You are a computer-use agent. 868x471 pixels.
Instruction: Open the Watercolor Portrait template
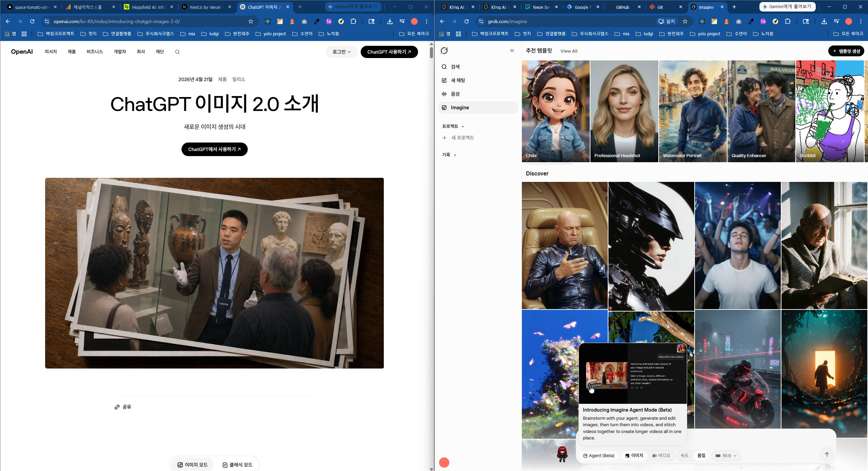coord(693,111)
